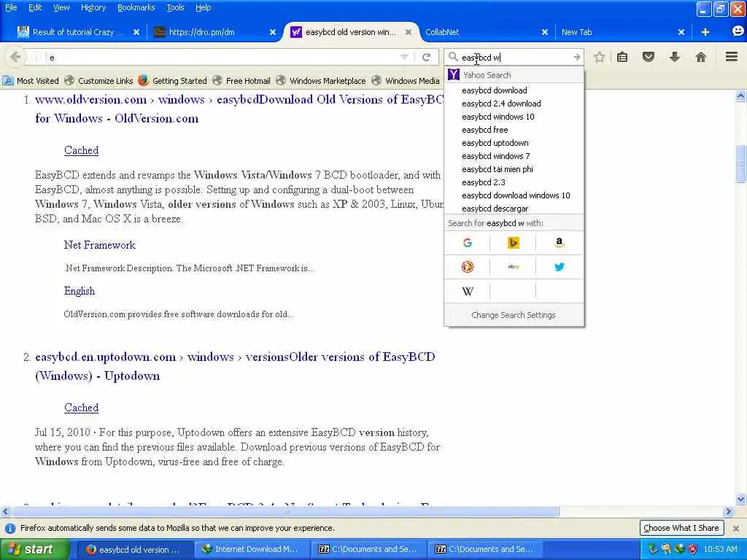Go to the Firefox home icon
The height and width of the screenshot is (560, 747).
pos(700,57)
